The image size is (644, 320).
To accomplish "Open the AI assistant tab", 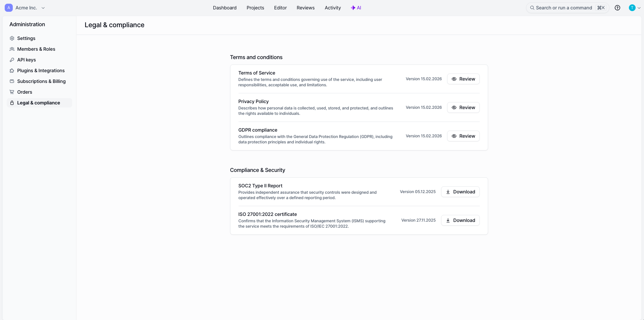I will (356, 8).
